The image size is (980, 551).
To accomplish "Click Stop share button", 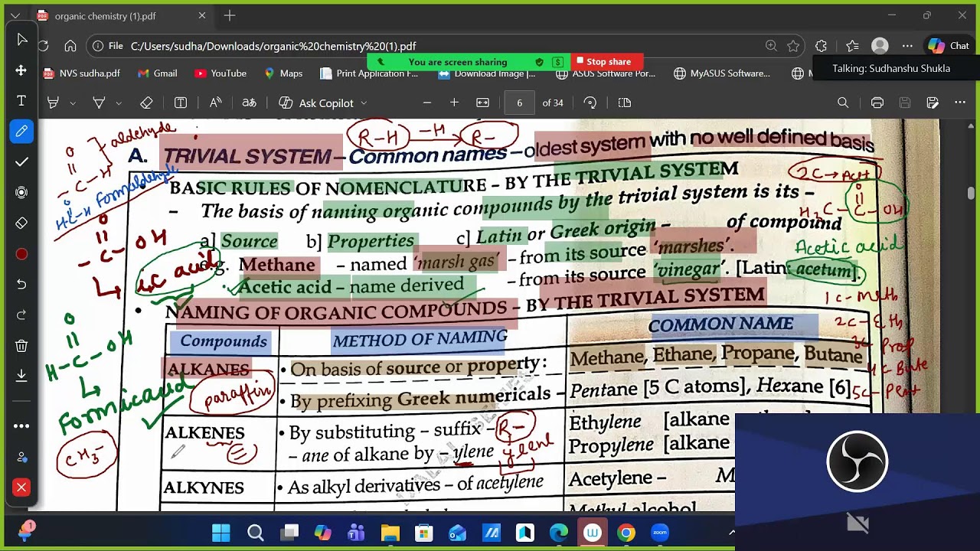I will click(x=603, y=62).
